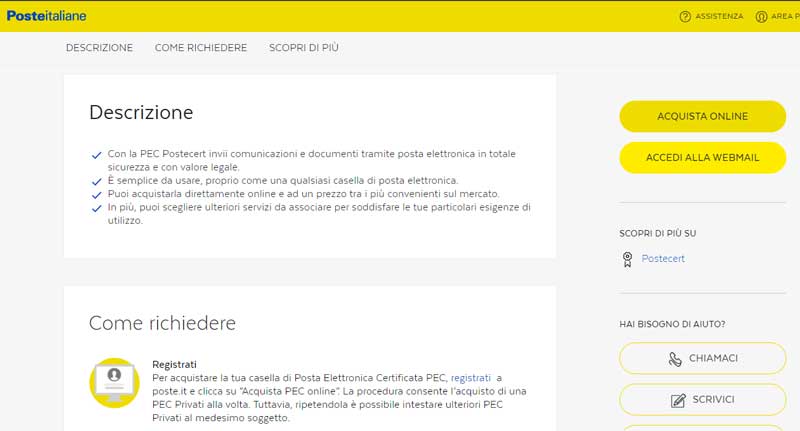
Task: Click the text Puoi acquistarla direttamente online
Action: [x=303, y=194]
